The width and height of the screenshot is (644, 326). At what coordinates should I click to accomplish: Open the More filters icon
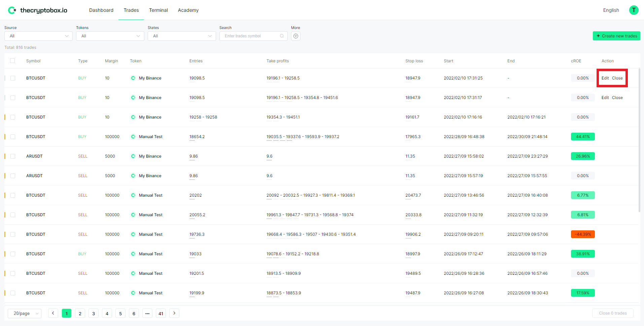295,36
